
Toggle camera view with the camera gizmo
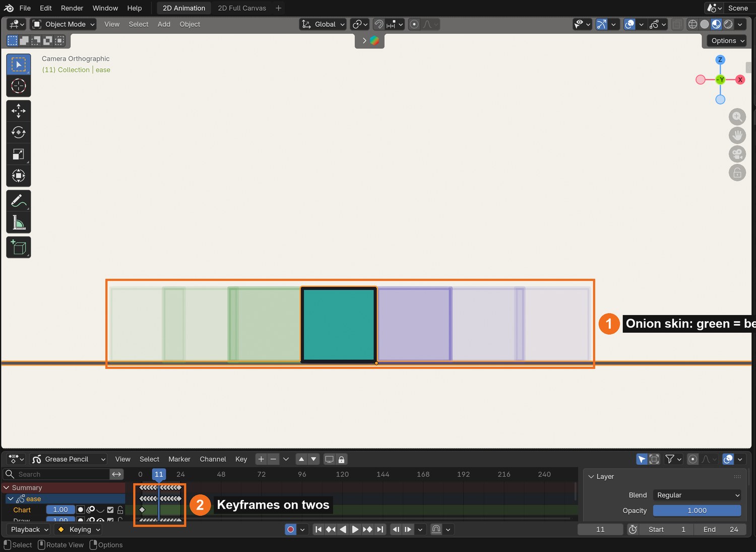[x=737, y=154]
